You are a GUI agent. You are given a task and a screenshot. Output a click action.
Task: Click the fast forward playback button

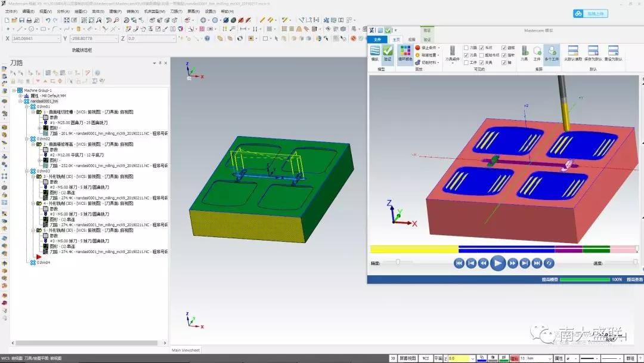512,263
